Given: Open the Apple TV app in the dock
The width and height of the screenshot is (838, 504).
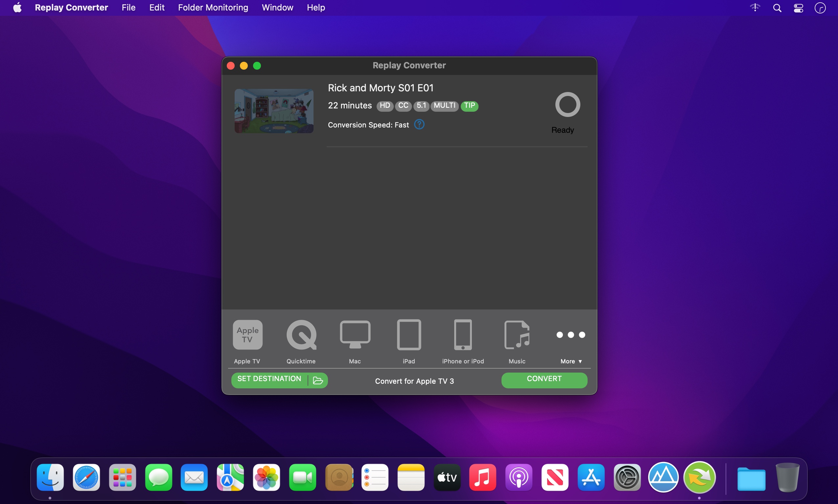Looking at the screenshot, I should [447, 477].
